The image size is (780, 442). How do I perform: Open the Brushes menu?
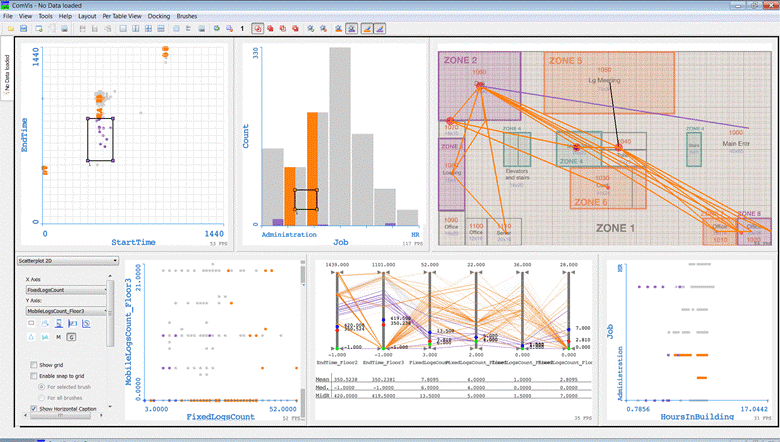click(187, 17)
